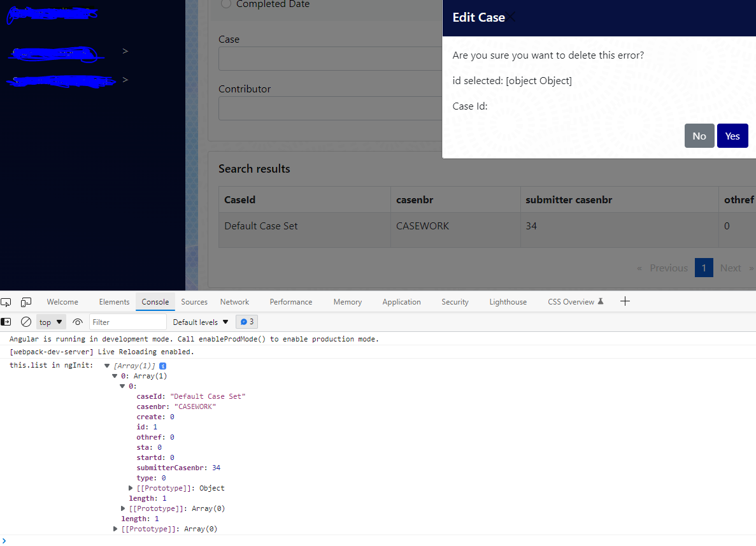
Task: Confirm deletion with Yes button
Action: click(732, 136)
